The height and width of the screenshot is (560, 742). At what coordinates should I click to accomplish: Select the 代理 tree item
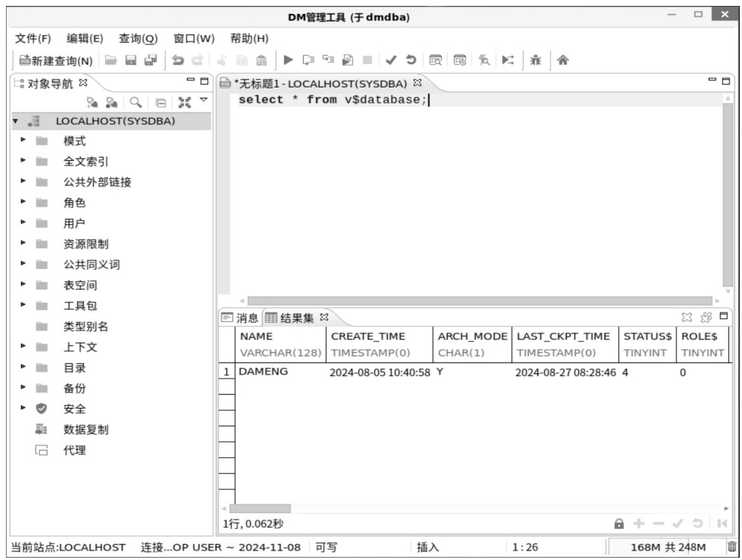(74, 450)
